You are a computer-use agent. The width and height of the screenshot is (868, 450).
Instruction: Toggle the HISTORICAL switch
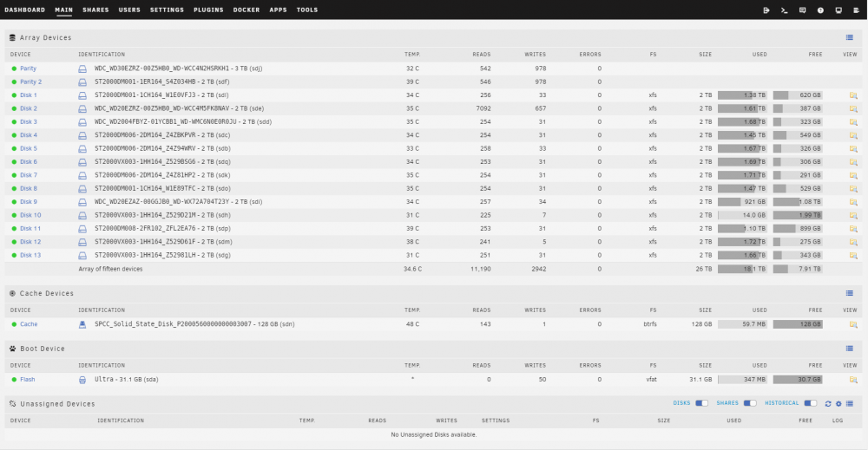tap(811, 403)
